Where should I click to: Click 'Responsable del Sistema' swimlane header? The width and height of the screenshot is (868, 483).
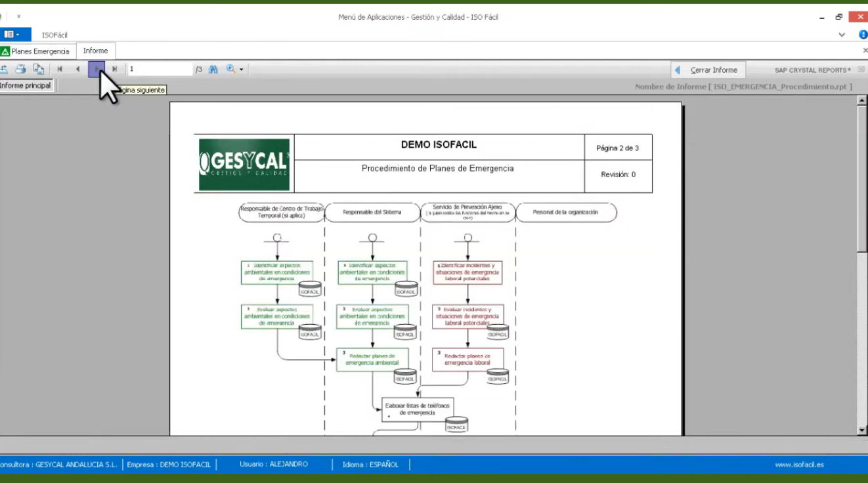pyautogui.click(x=372, y=213)
